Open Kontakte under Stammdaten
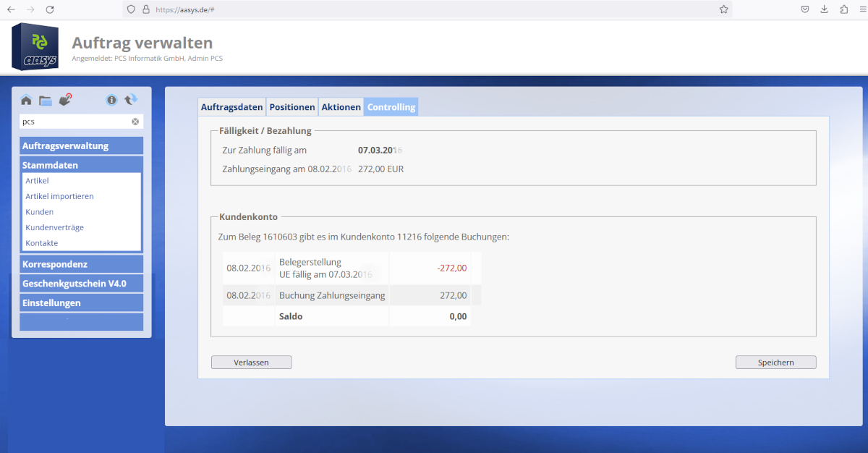This screenshot has width=868, height=453. [x=41, y=243]
